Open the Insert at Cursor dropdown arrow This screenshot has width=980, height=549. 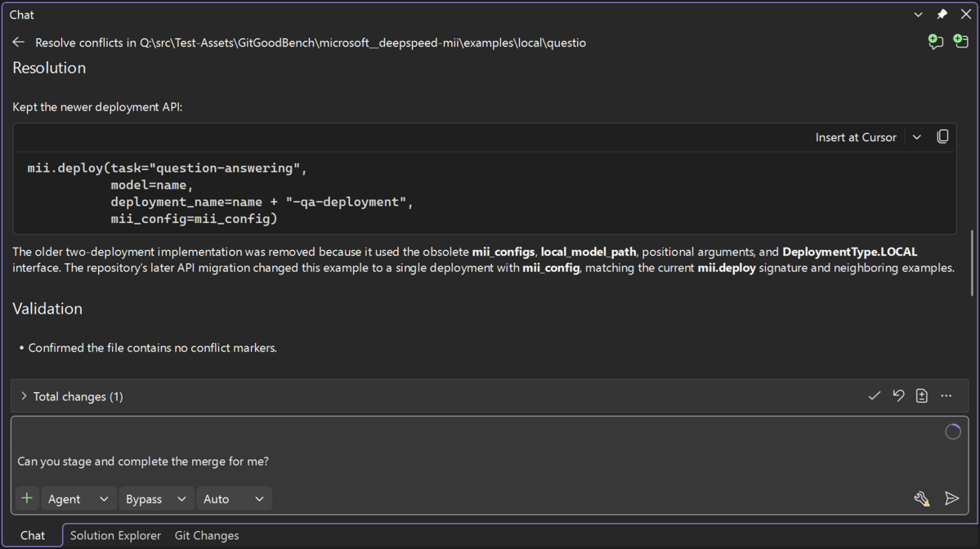(917, 137)
